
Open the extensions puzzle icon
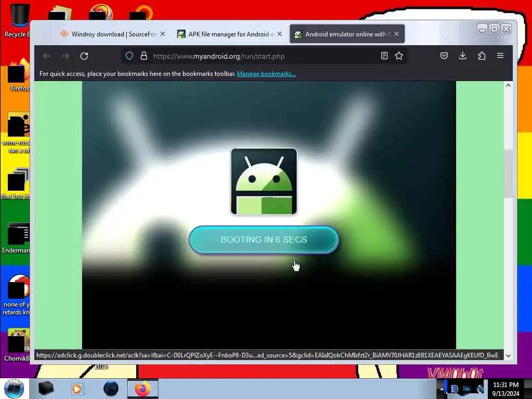(482, 56)
